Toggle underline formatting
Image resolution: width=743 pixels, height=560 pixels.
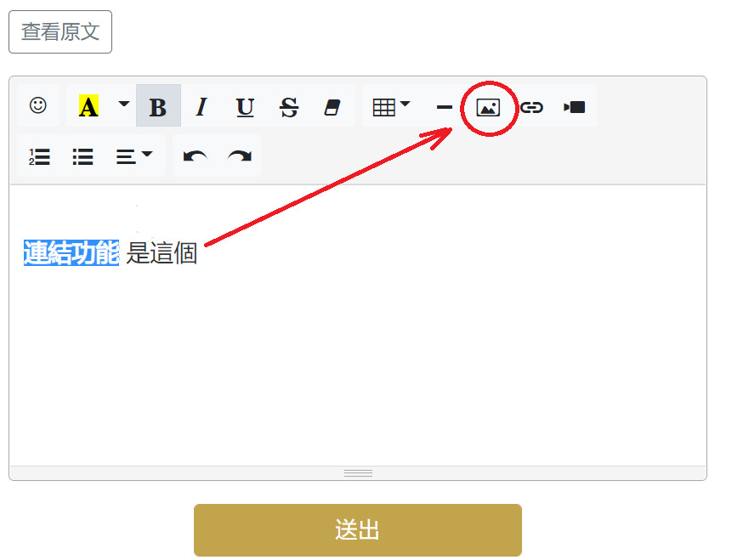pyautogui.click(x=245, y=105)
